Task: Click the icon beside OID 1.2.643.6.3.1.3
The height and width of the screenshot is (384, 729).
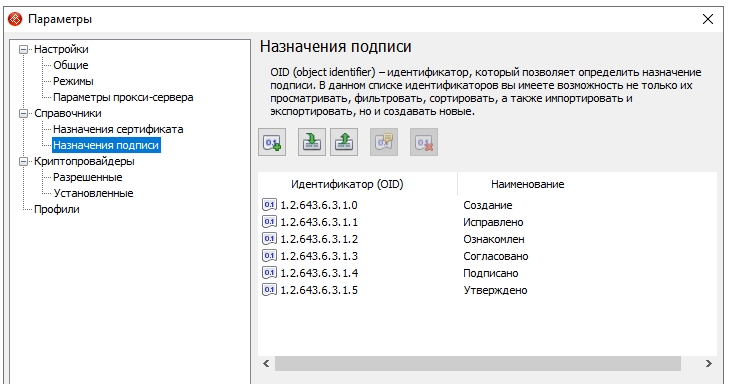Action: click(269, 256)
